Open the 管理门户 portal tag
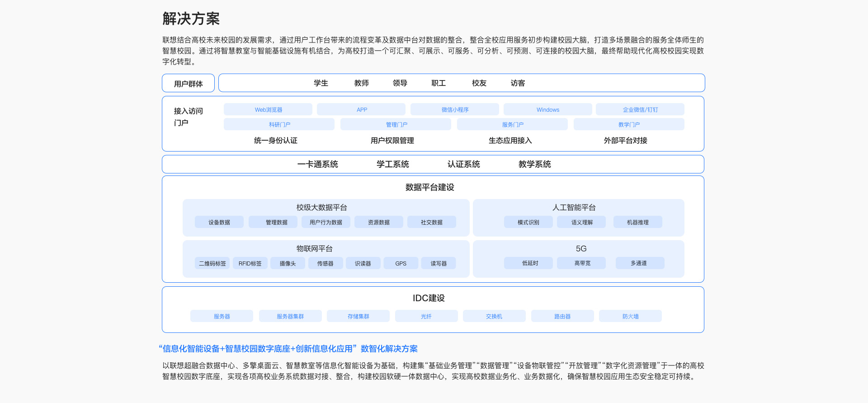This screenshot has height=403, width=868. click(396, 124)
